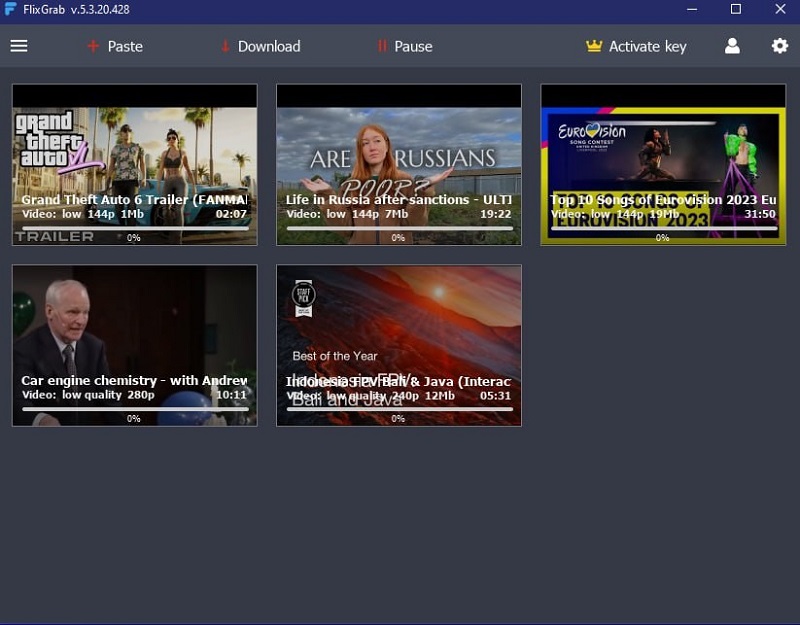The height and width of the screenshot is (625, 800).
Task: Click the Pause button label
Action: click(413, 46)
